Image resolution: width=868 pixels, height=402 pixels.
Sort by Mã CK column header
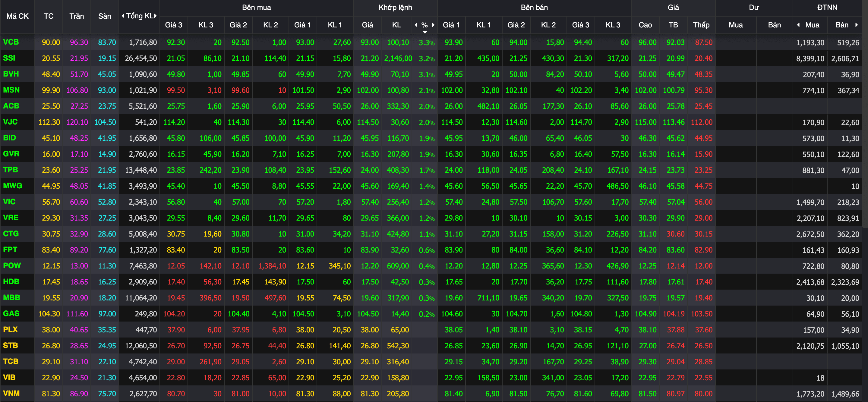(x=17, y=16)
